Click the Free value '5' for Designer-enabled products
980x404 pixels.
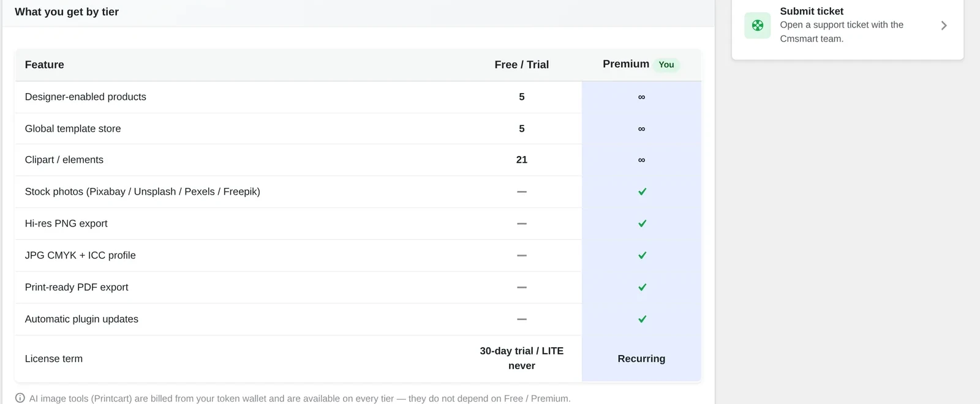(522, 97)
